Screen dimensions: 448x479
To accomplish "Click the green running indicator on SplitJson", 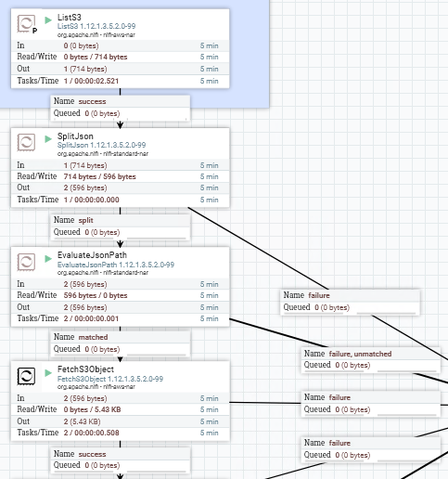I will [48, 139].
